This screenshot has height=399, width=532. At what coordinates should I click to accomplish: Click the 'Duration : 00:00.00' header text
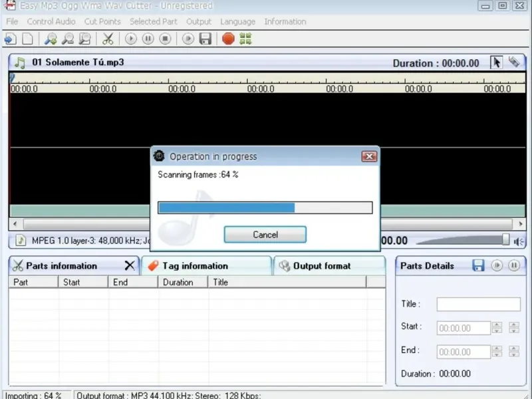[436, 63]
